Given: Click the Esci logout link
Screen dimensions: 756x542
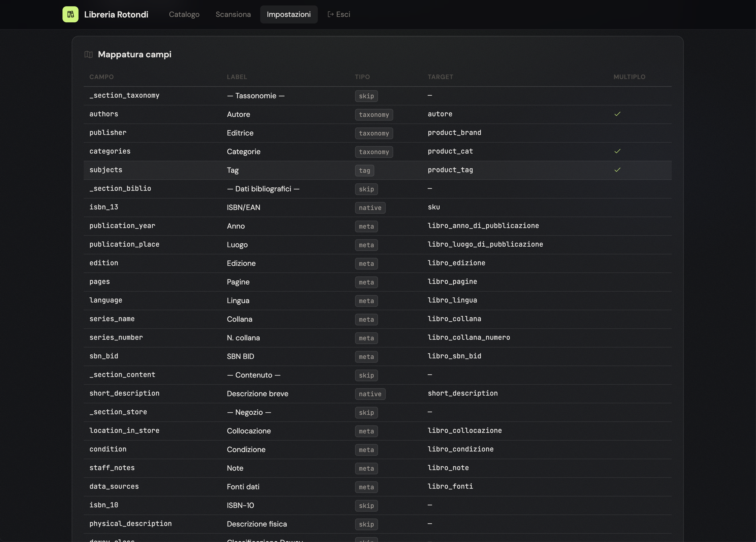Looking at the screenshot, I should pyautogui.click(x=339, y=14).
